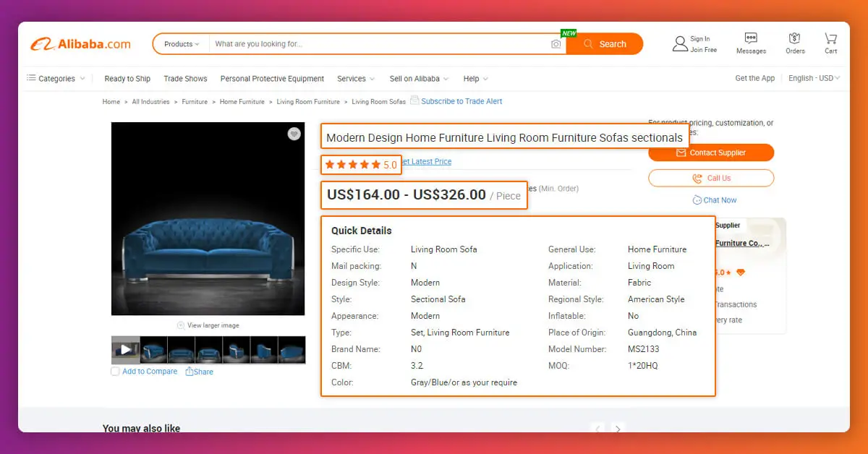The width and height of the screenshot is (868, 454).
Task: Click the Place of Origin value Guangdong, China
Action: [663, 333]
